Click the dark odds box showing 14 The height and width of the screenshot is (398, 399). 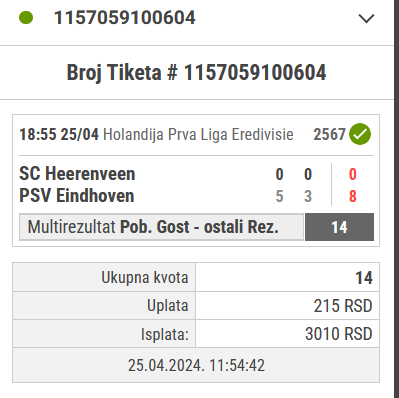(339, 227)
